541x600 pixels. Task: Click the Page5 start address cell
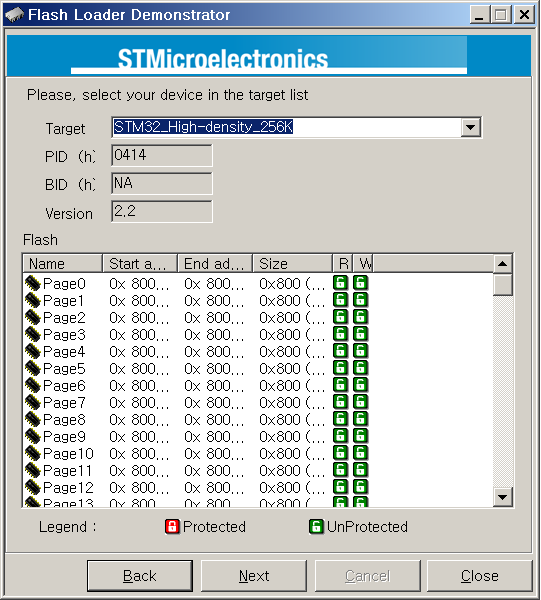[139, 368]
